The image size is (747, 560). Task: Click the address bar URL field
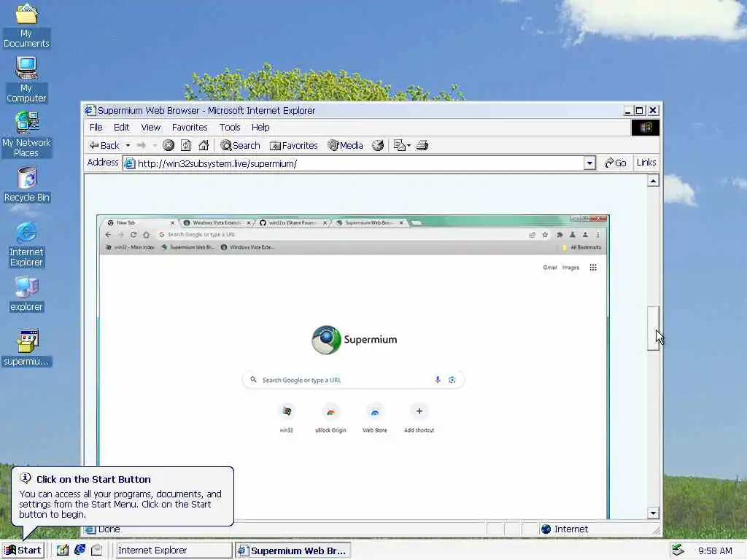click(353, 163)
